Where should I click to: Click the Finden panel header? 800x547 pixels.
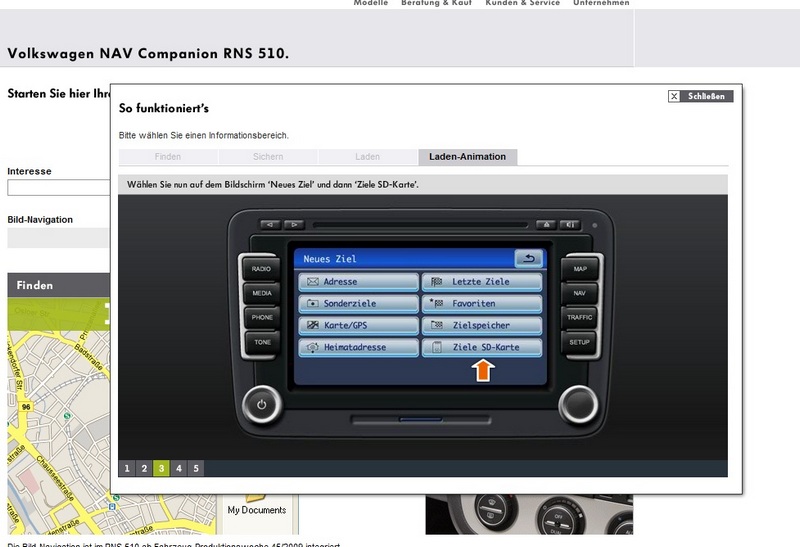point(59,285)
